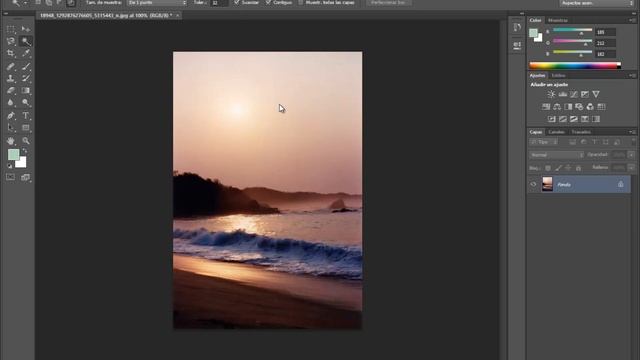Open the Relleno slider arrow

tap(631, 168)
